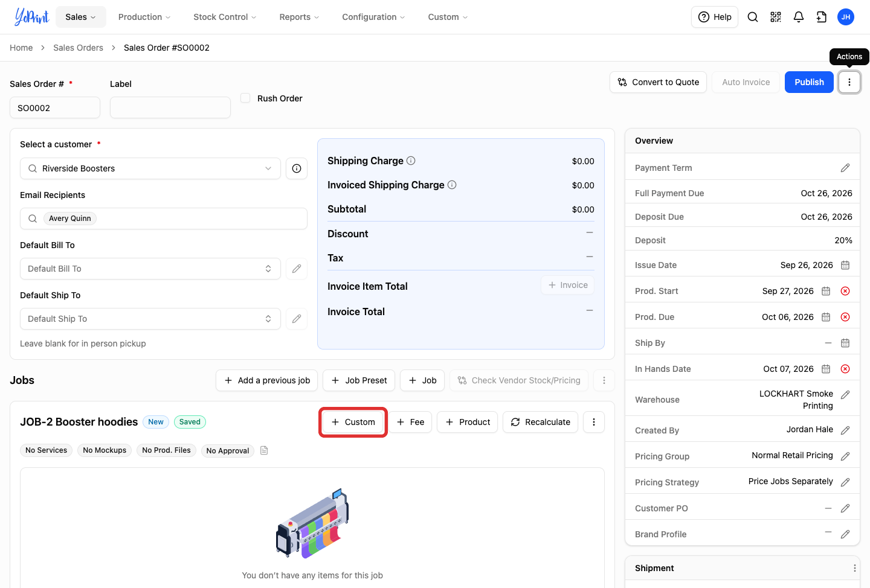Edit the Default Bill To address

[x=297, y=269]
